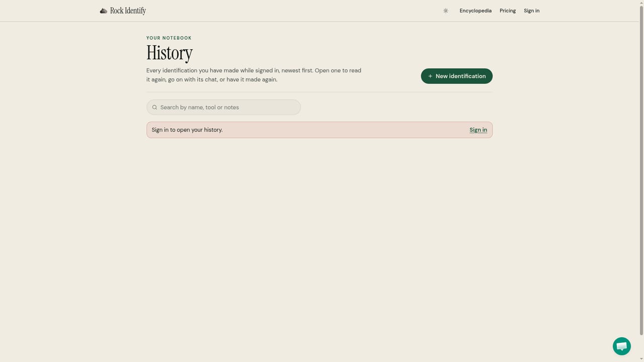Click Sign in in the top navigation
The width and height of the screenshot is (644, 362).
pyautogui.click(x=531, y=11)
